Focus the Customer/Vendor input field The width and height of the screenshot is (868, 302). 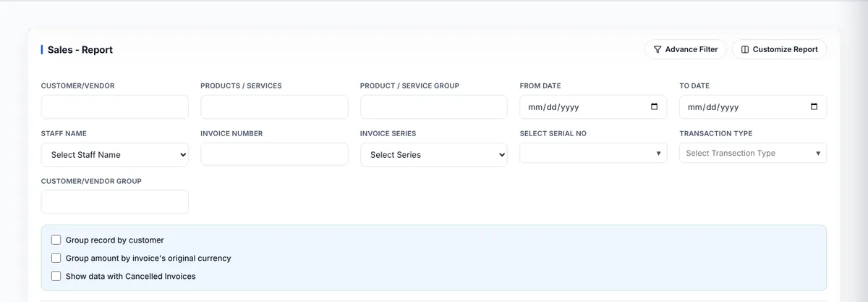(x=115, y=106)
